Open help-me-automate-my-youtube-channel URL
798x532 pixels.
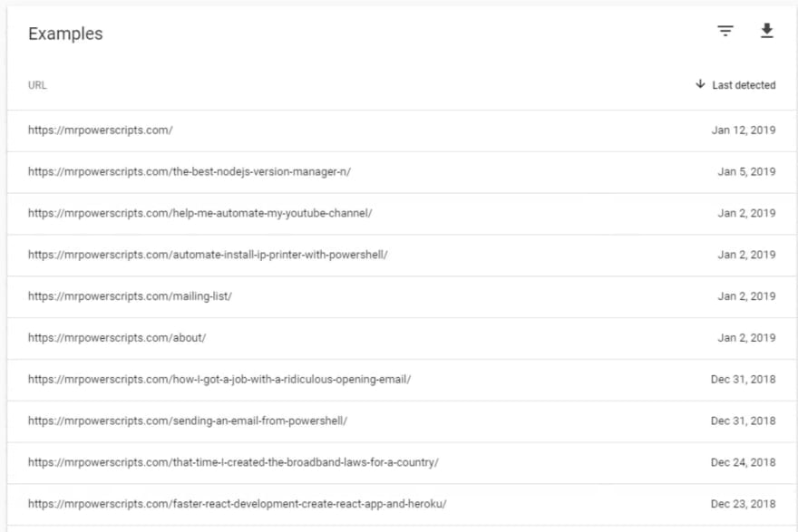(200, 213)
